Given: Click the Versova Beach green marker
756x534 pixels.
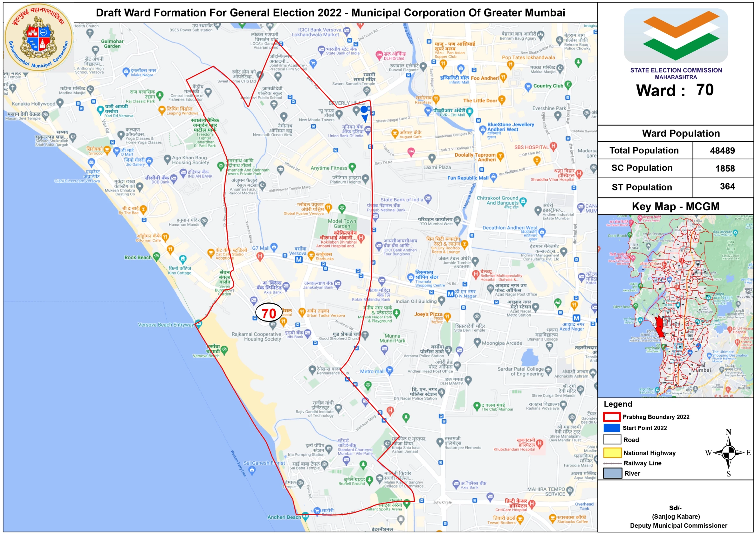Looking at the screenshot, I should (x=224, y=350).
